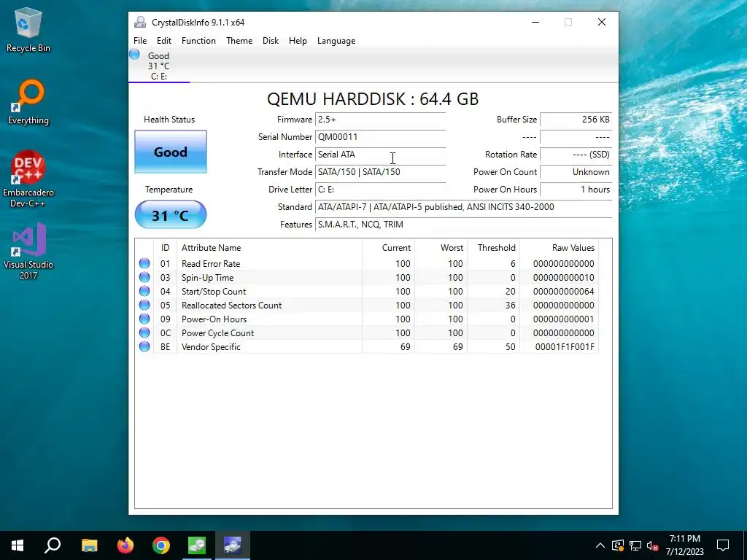Open the Function menu
Screen dimensions: 747x560
pyautogui.click(x=198, y=41)
